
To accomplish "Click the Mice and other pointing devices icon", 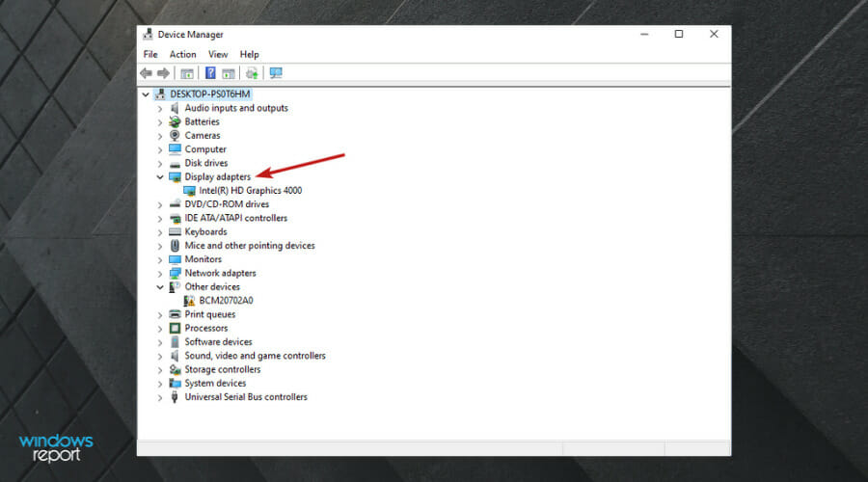I will 175,246.
